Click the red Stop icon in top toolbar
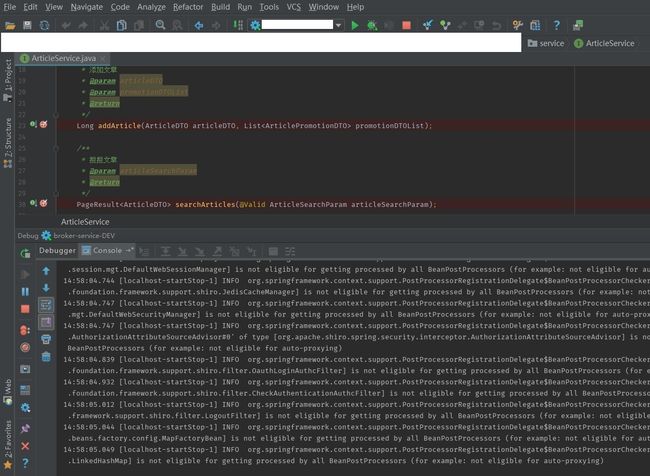This screenshot has width=650, height=476. 406,25
